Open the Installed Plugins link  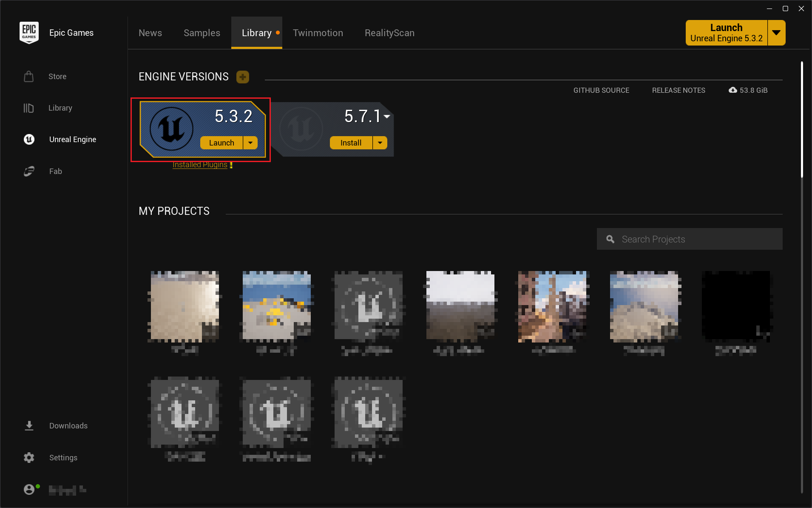coord(200,165)
